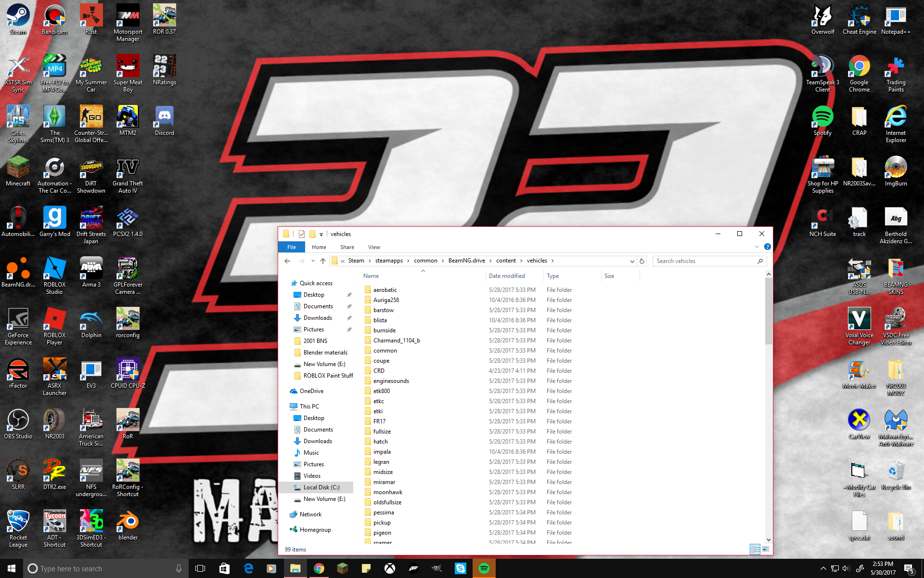Select the Notepad++ desktop icon
The image size is (924, 578).
[896, 20]
